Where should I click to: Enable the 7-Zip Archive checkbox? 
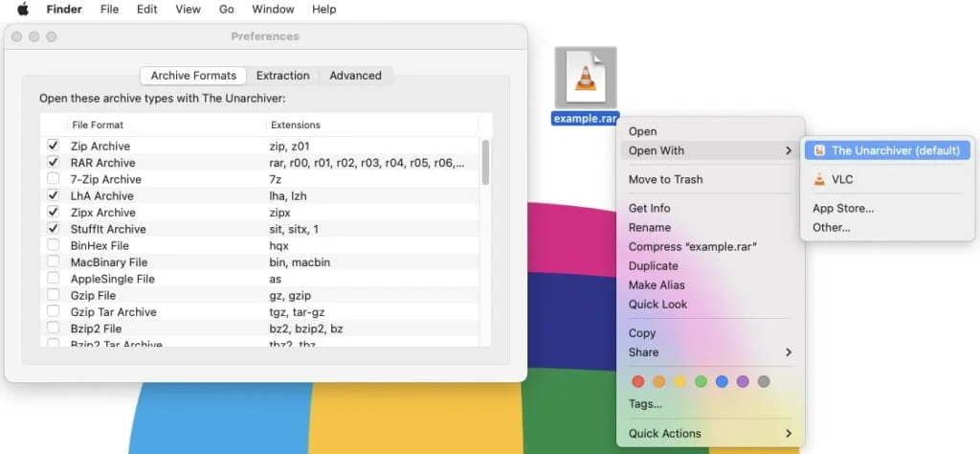click(x=54, y=179)
